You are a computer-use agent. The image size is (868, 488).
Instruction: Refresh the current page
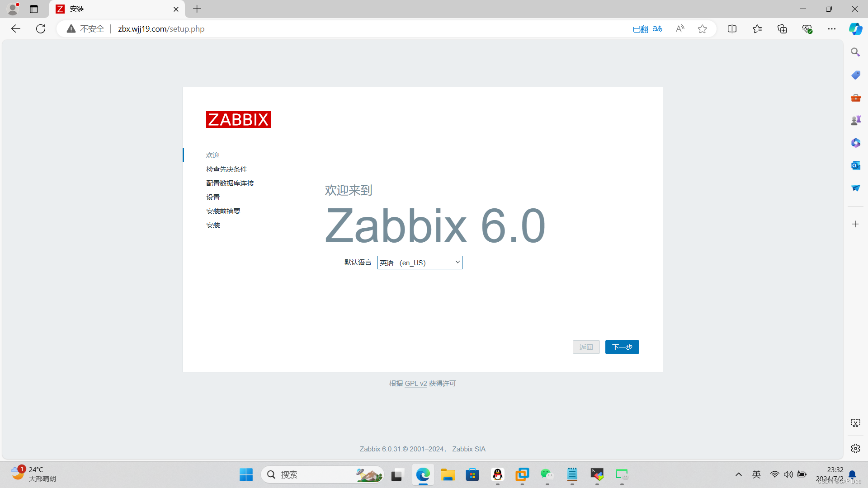point(41,29)
